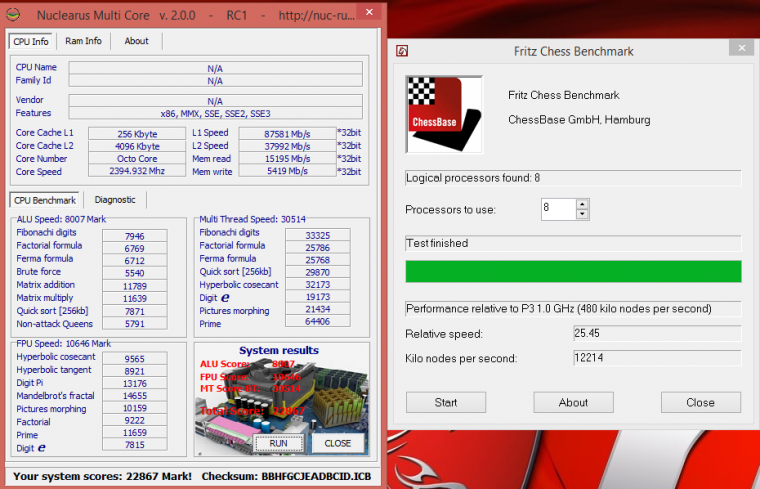Click the Processors to use input field
The width and height of the screenshot is (760, 489).
coord(557,209)
